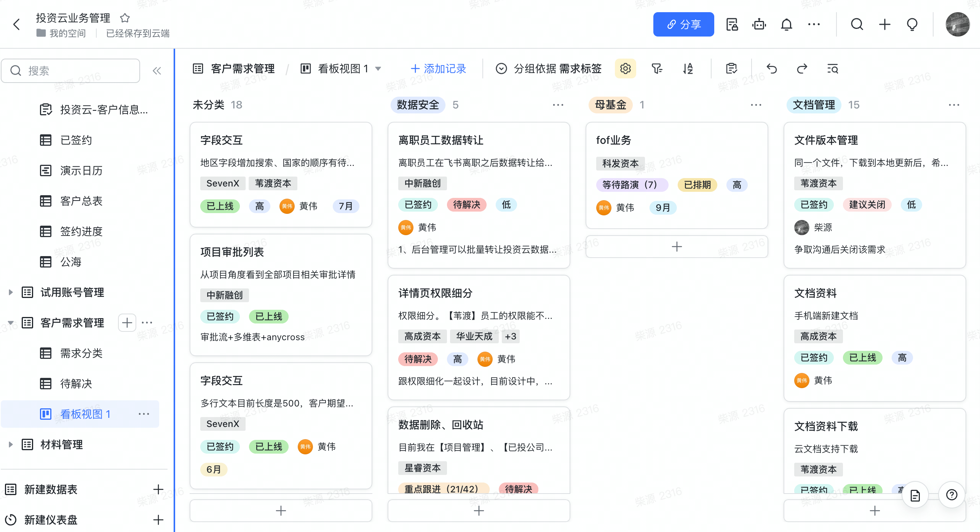This screenshot has width=980, height=532.
Task: Open the filter icon next to settings
Action: pyautogui.click(x=657, y=69)
